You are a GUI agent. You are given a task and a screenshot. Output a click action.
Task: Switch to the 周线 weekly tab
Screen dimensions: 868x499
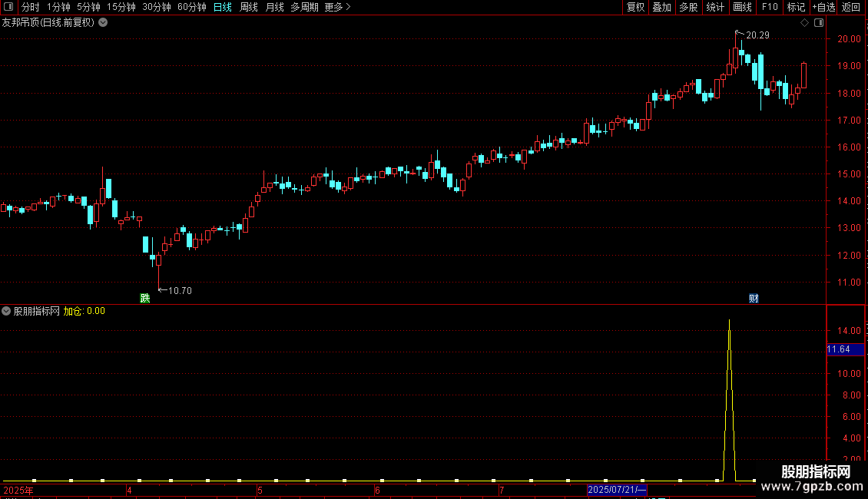(249, 7)
